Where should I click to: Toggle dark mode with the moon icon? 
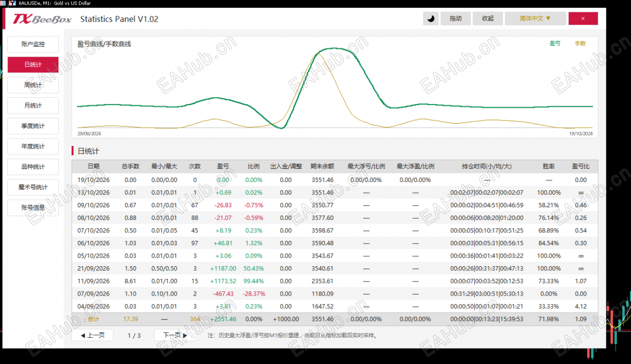coord(430,18)
